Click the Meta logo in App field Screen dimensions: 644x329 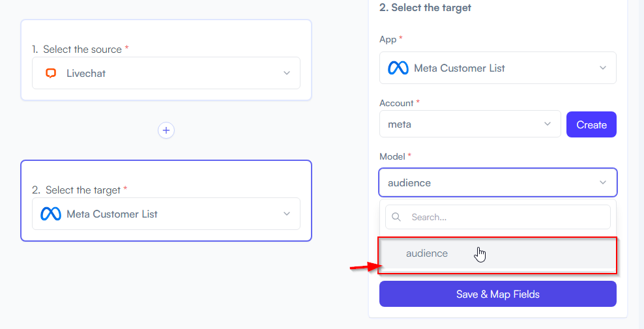[x=398, y=68]
